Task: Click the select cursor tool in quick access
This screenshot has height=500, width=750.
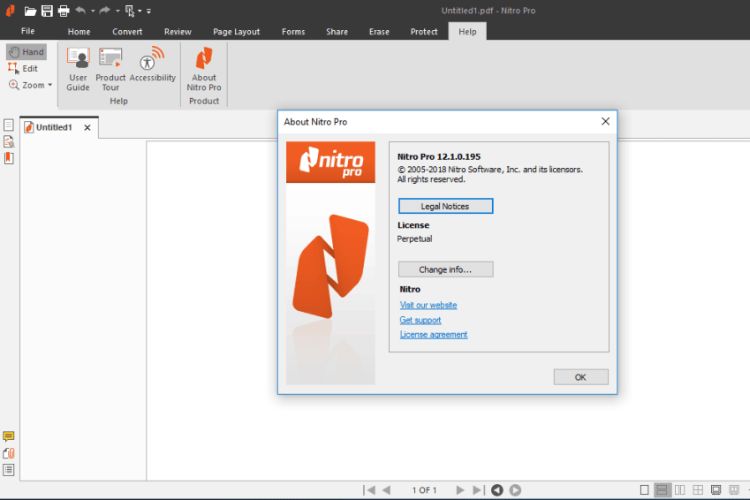Action: (x=130, y=11)
